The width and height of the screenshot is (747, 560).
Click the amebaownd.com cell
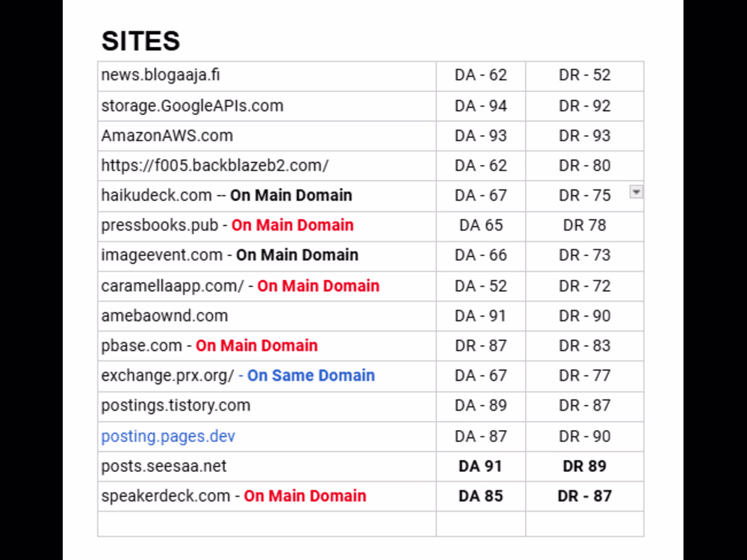(x=164, y=316)
